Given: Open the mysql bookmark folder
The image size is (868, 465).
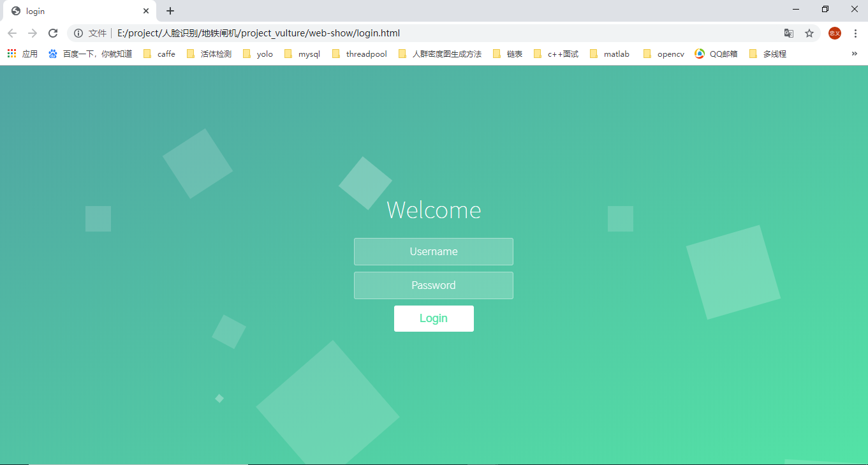Looking at the screenshot, I should coord(302,54).
